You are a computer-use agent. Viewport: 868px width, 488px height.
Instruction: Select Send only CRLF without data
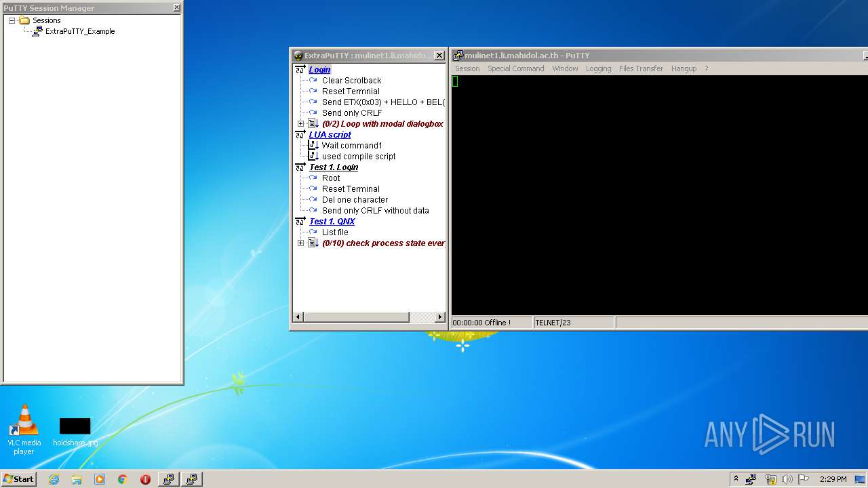tap(375, 210)
